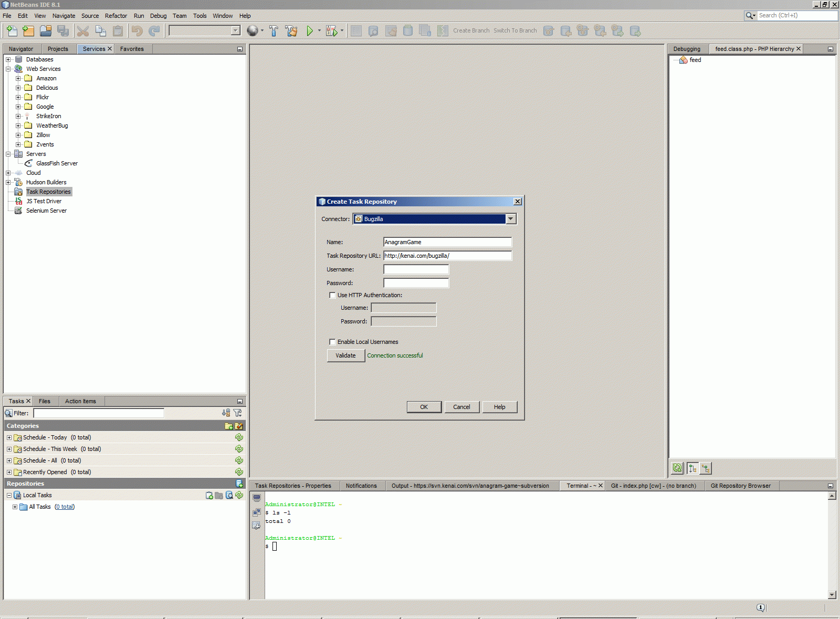Refresh the Schedule - Today category
840x619 pixels.
(239, 437)
